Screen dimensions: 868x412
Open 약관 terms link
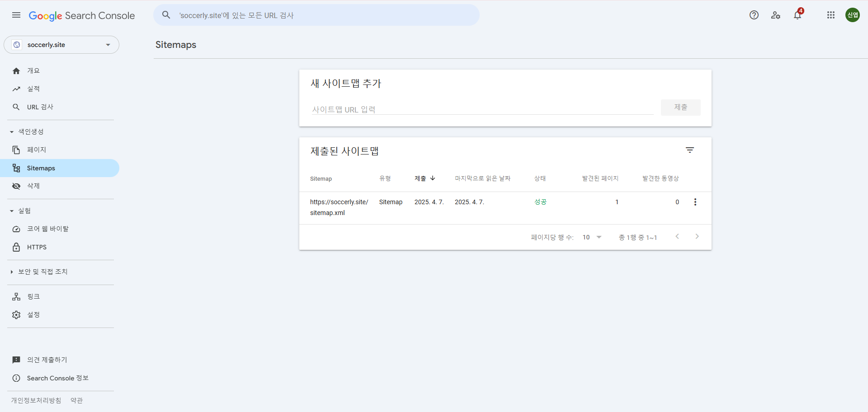[76, 400]
